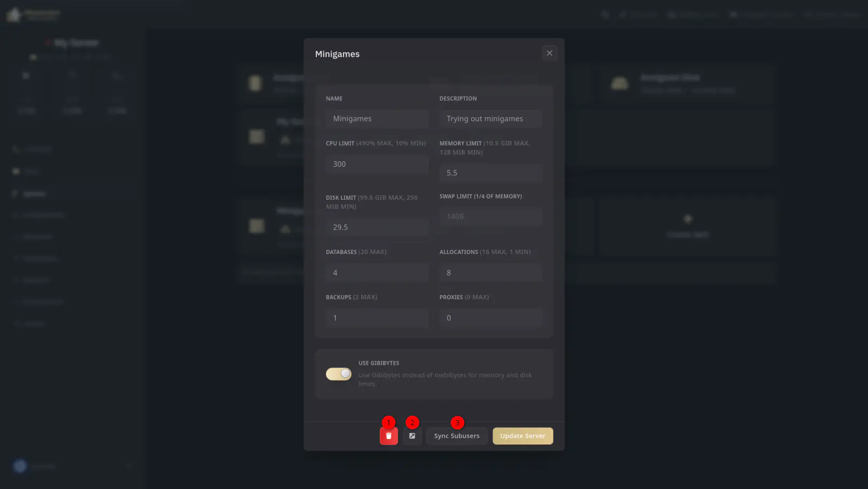Click the square arrow icon beside Sync Subusers

[412, 436]
